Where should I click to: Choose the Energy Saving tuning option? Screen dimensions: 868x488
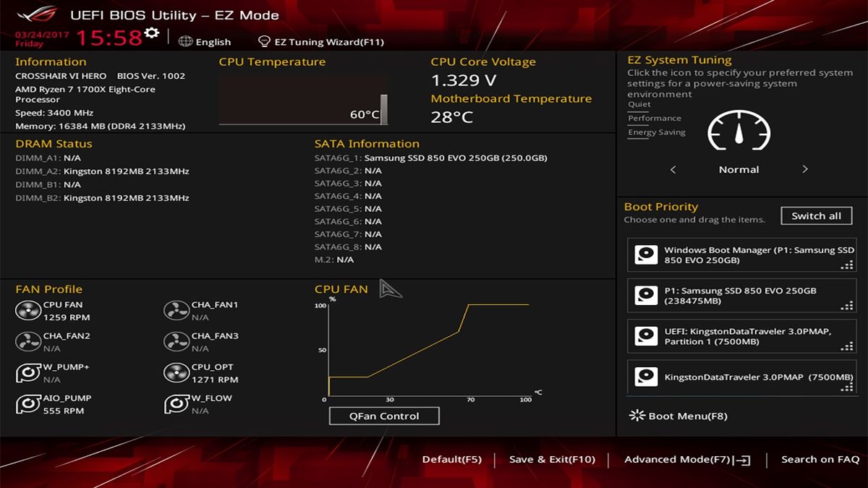click(657, 132)
